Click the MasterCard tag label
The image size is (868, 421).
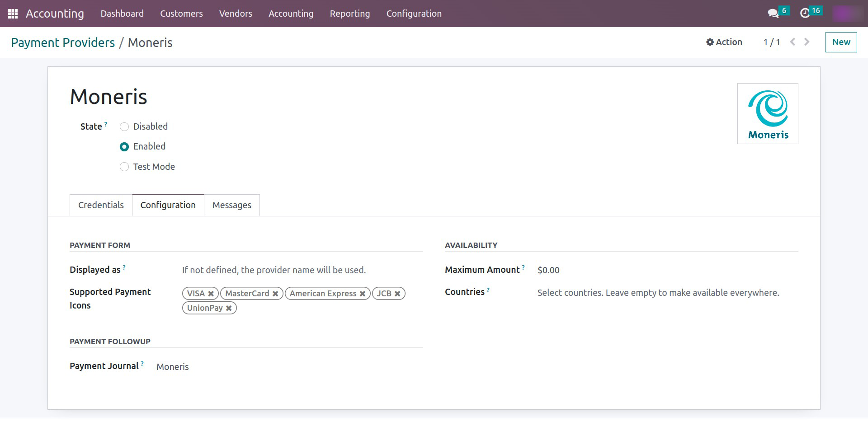tap(247, 294)
